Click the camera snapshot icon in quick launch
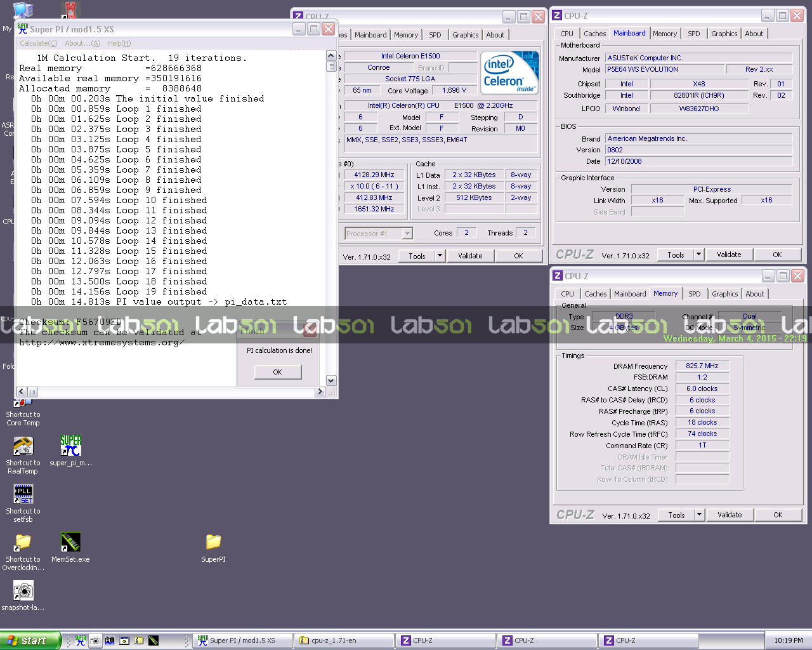Screen dimensions: 812x650 (x=95, y=640)
